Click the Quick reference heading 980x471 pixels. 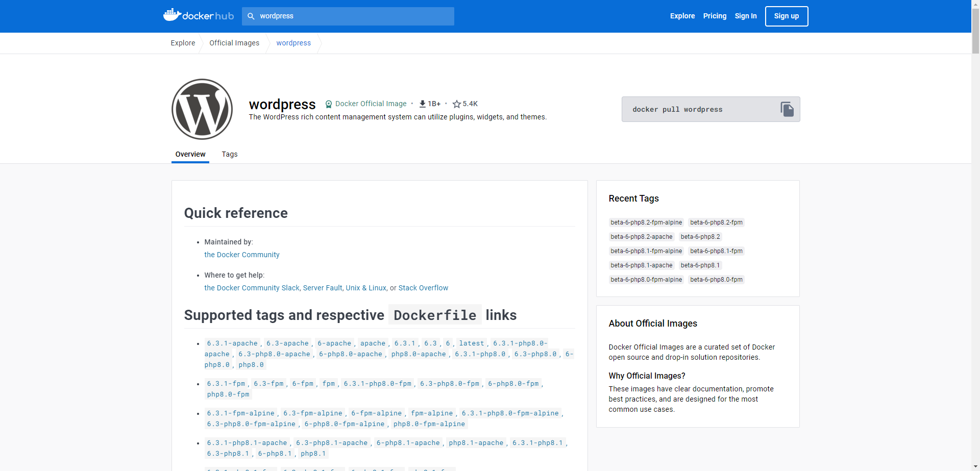click(x=236, y=213)
